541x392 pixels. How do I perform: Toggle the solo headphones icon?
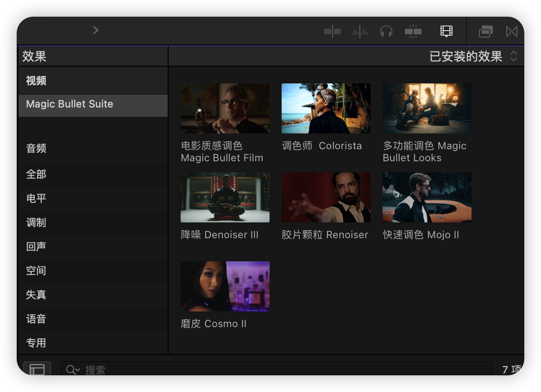tap(386, 32)
